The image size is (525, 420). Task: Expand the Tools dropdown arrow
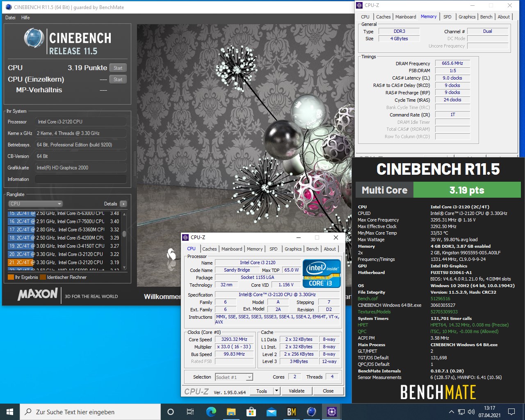click(276, 391)
